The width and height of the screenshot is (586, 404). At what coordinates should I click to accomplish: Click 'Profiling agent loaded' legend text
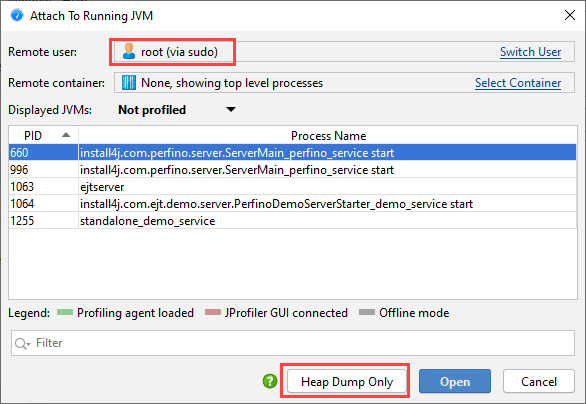[x=135, y=312]
